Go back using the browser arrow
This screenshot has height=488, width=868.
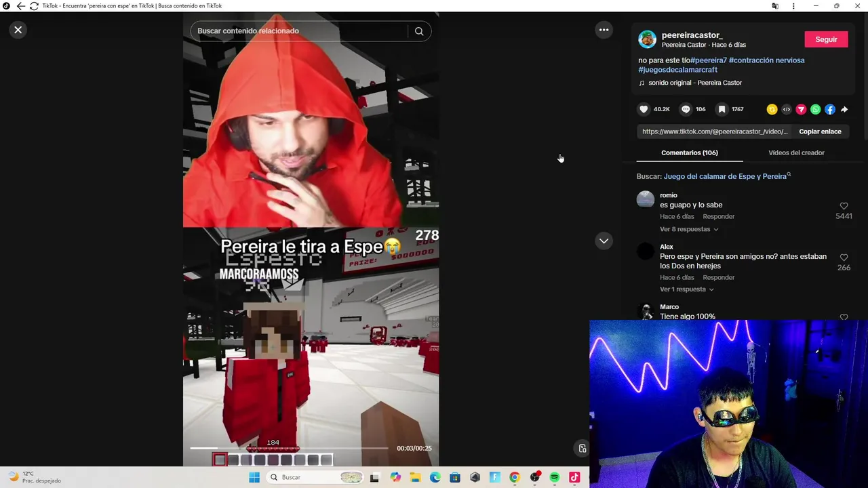coord(20,6)
